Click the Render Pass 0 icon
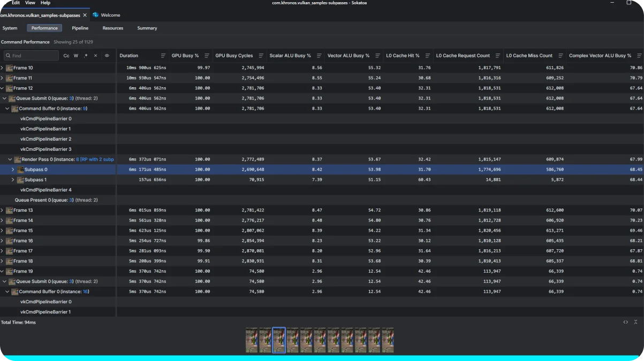644x361 pixels. click(x=18, y=159)
